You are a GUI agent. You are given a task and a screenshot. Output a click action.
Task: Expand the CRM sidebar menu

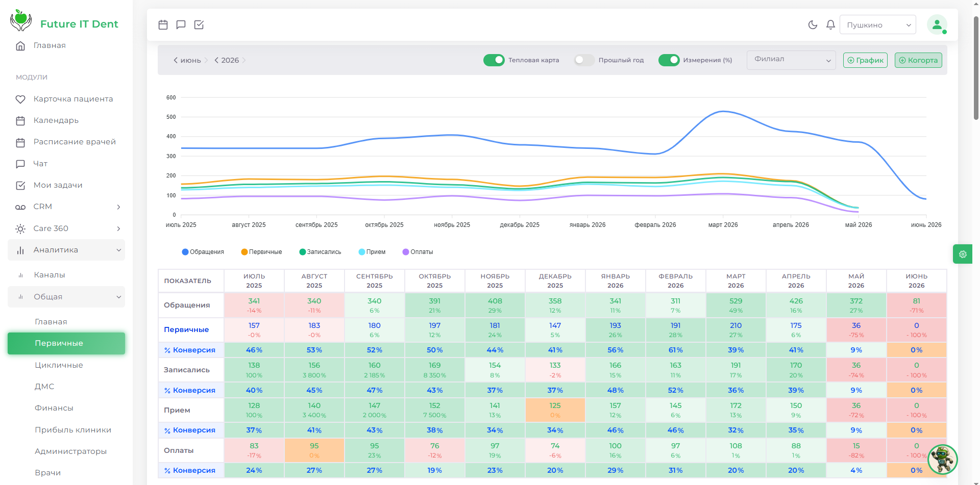click(x=66, y=207)
